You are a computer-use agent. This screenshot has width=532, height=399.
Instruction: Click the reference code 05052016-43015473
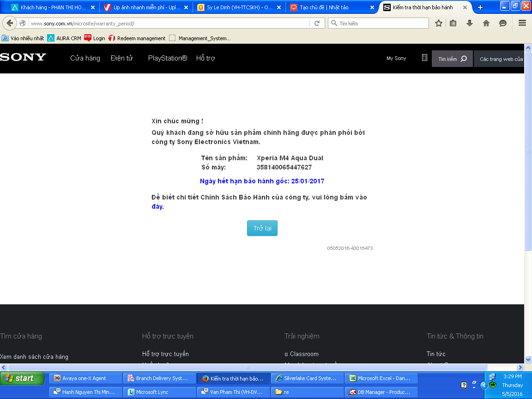pyautogui.click(x=350, y=248)
